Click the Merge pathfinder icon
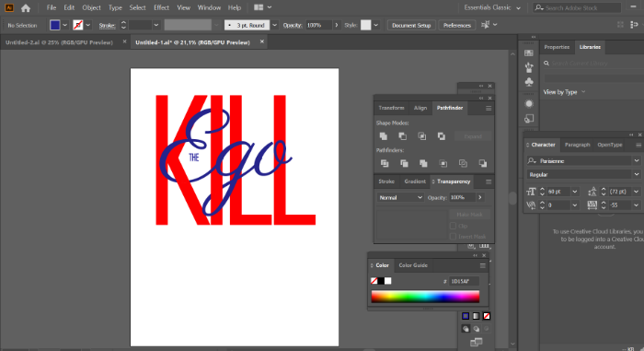This screenshot has height=351, width=644. point(423,163)
